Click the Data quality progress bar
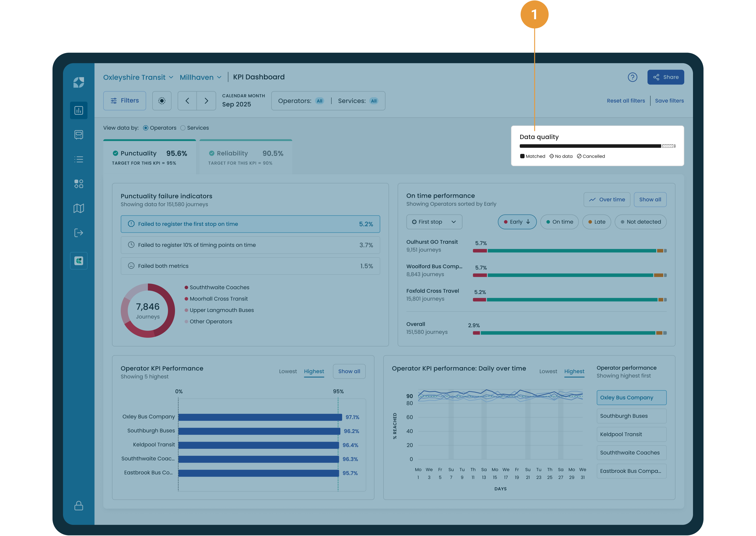Screen dimensions: 756x536 tap(597, 146)
